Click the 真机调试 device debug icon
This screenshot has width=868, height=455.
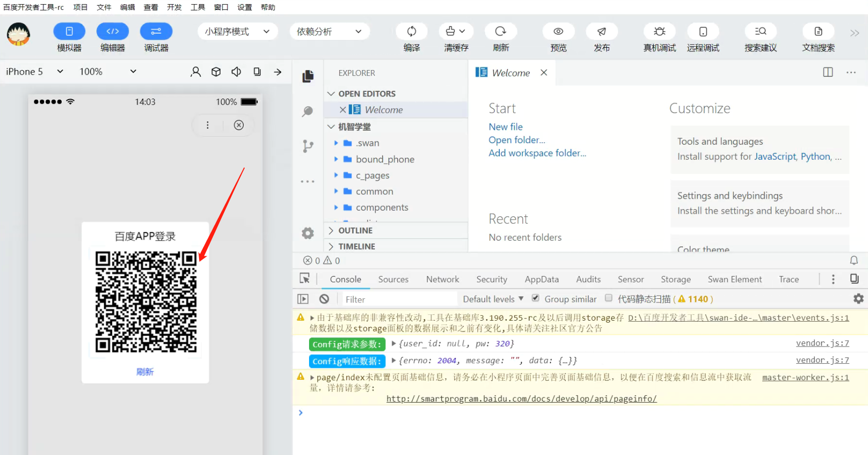pos(660,32)
